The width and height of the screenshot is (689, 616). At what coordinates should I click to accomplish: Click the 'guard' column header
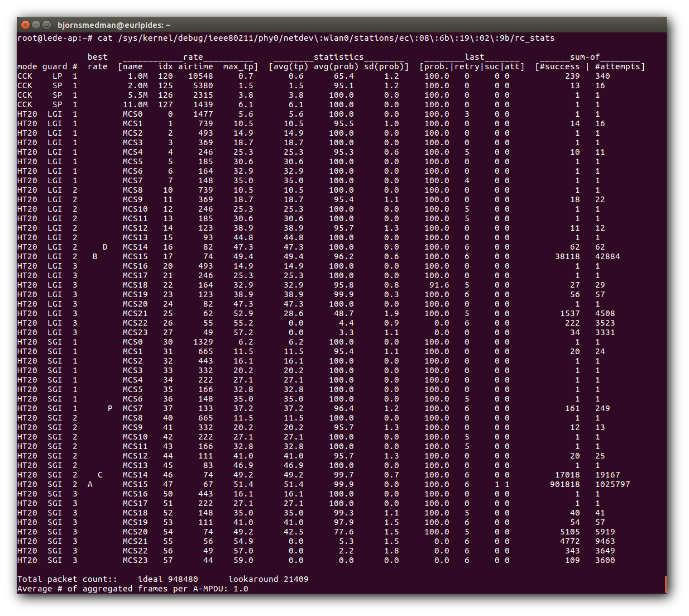(55, 66)
